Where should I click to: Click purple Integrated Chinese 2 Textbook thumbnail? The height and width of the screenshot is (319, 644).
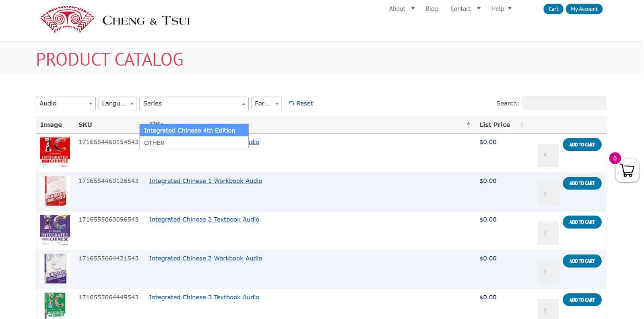(x=55, y=230)
